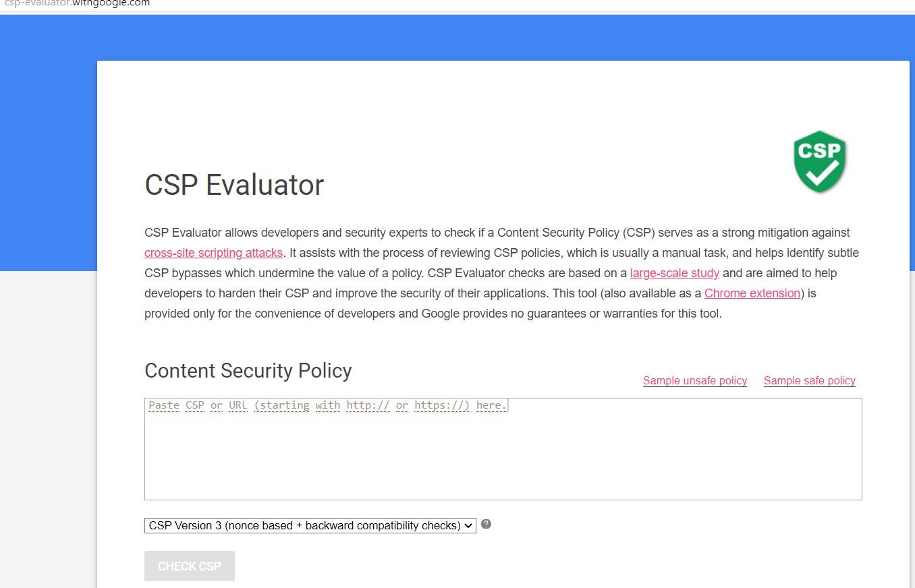Focus the Paste CSP or URL text area

[503, 449]
